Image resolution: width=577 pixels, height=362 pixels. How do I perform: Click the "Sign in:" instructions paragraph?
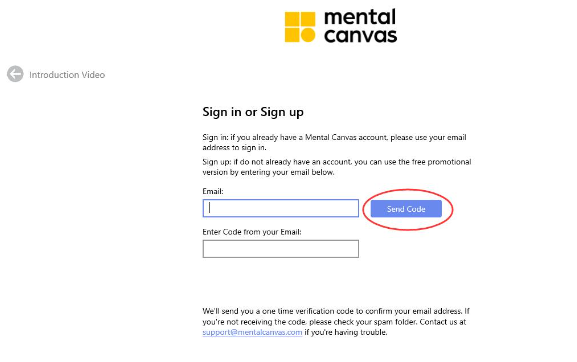pos(334,142)
